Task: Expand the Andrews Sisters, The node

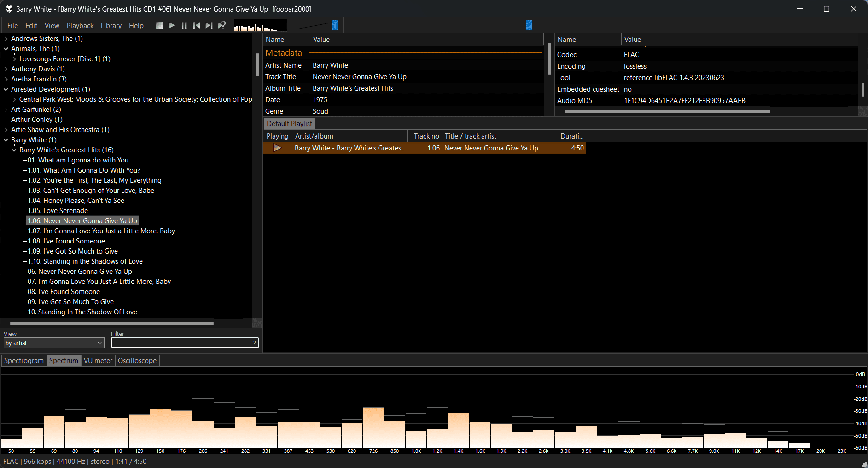Action: pyautogui.click(x=6, y=39)
